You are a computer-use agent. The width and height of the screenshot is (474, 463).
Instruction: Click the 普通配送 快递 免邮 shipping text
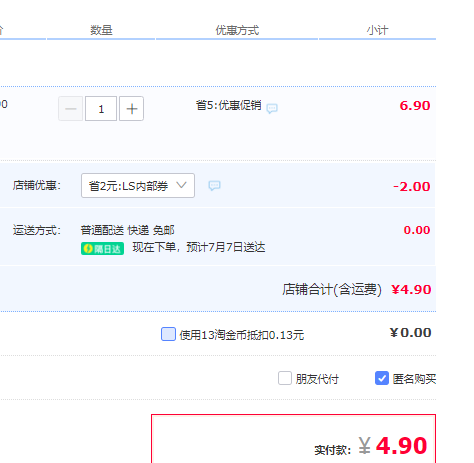tap(127, 230)
